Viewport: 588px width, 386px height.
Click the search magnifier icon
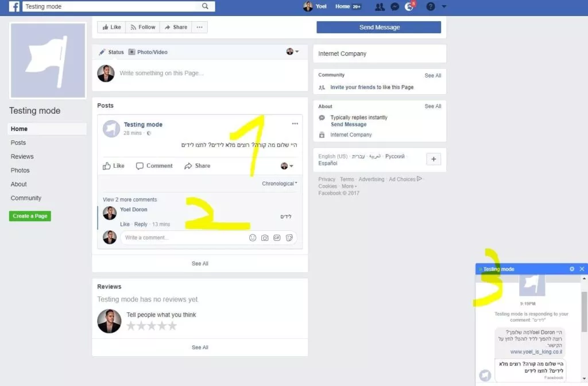coord(205,6)
